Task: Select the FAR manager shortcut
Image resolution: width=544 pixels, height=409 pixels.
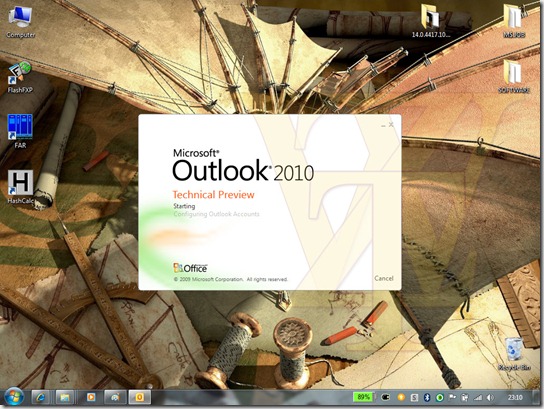Action: [x=20, y=131]
